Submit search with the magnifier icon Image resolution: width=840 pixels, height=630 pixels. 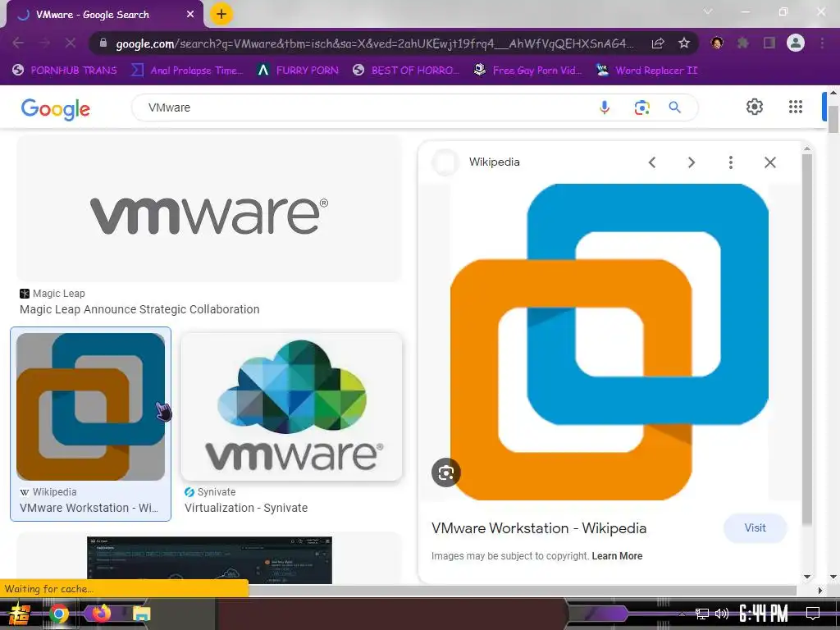(675, 107)
